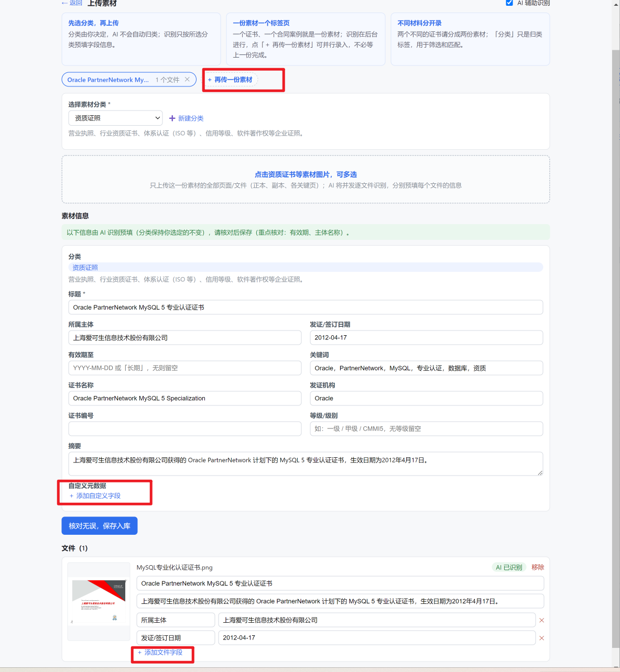
Task: Click upload area 点击资质证书等素材图片
Action: tap(306, 179)
